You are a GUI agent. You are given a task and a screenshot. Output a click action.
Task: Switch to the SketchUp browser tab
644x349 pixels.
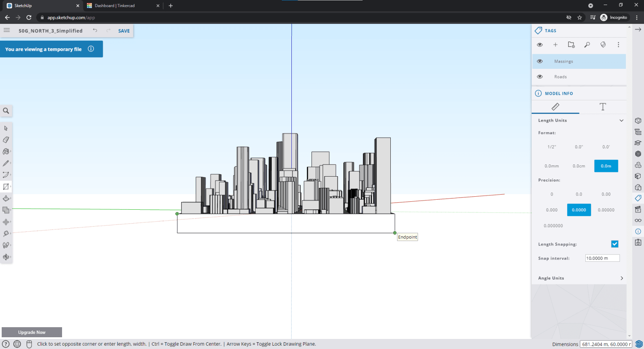coord(42,5)
